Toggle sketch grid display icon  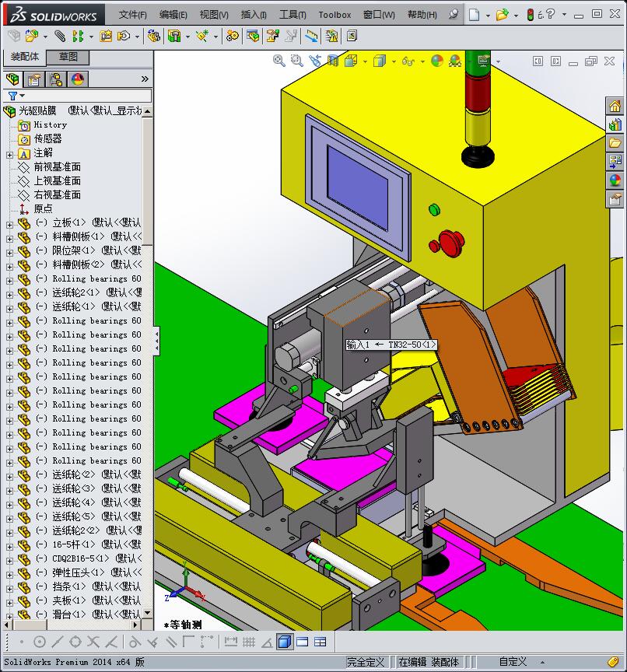click(x=249, y=642)
